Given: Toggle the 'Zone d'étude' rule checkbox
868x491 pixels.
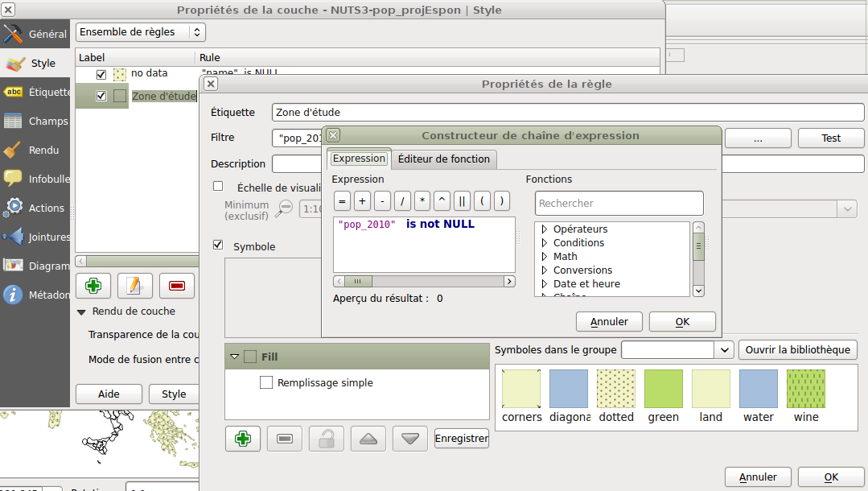Looking at the screenshot, I should point(101,96).
